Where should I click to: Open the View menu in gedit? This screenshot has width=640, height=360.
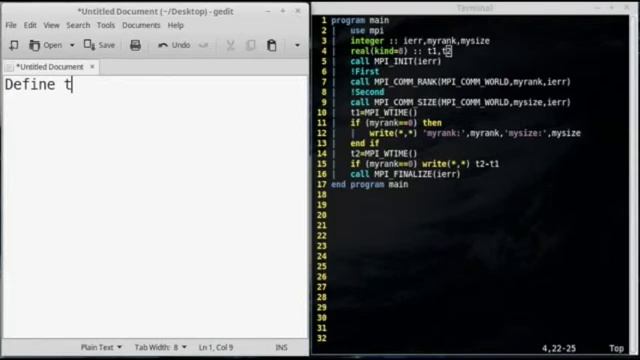51,25
